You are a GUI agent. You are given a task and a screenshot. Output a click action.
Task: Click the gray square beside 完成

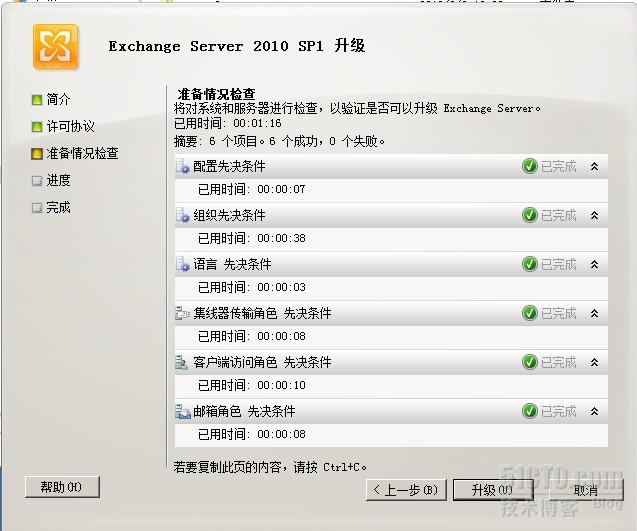coord(37,208)
